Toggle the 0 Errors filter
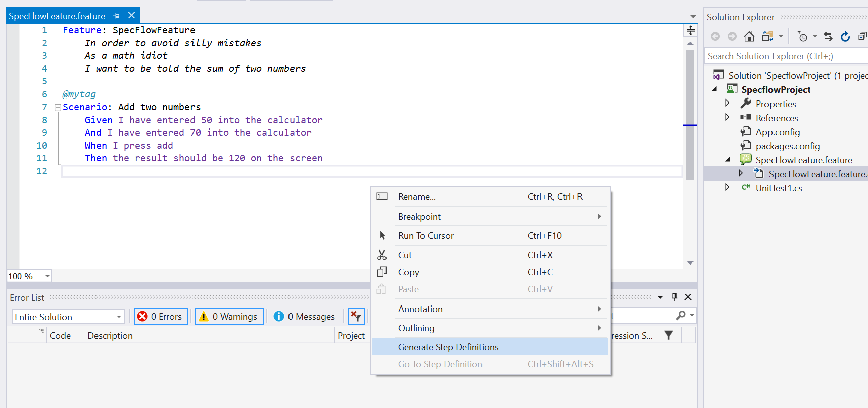The height and width of the screenshot is (408, 868). click(161, 316)
